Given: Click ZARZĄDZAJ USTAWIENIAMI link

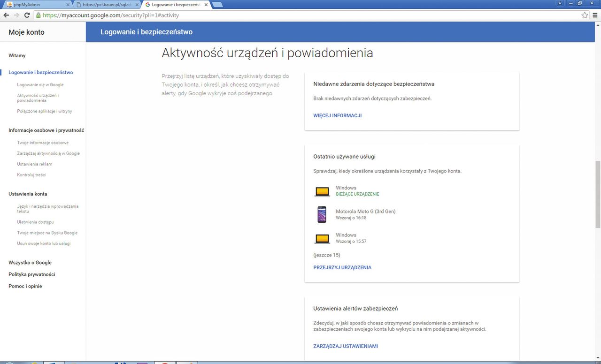Looking at the screenshot, I should tap(346, 346).
